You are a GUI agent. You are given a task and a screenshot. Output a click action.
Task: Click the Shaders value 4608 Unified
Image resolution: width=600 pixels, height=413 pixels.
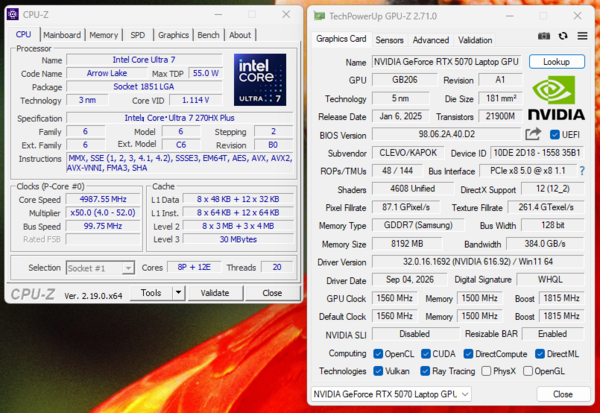pos(412,189)
